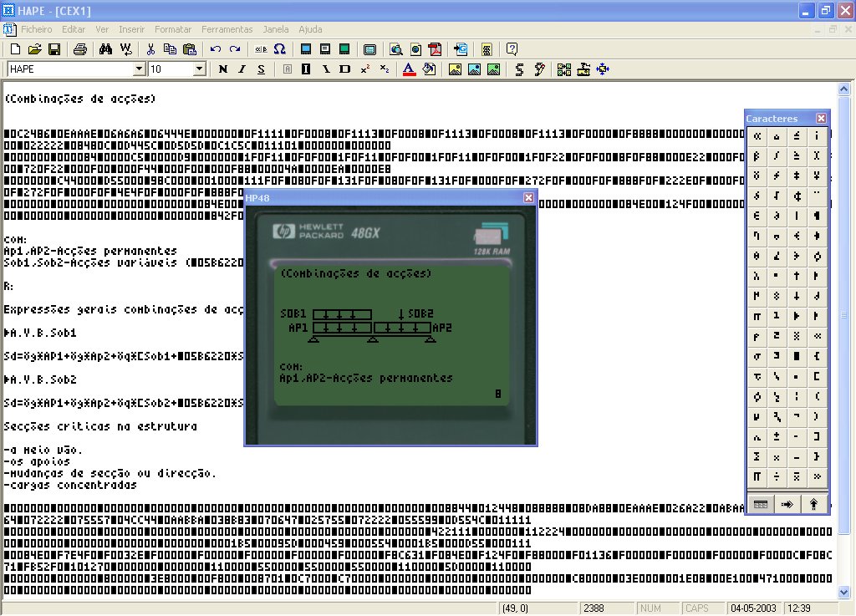This screenshot has height=616, width=856.
Task: Insert plus-minus sign from Caracteres palette
Action: click(x=777, y=436)
